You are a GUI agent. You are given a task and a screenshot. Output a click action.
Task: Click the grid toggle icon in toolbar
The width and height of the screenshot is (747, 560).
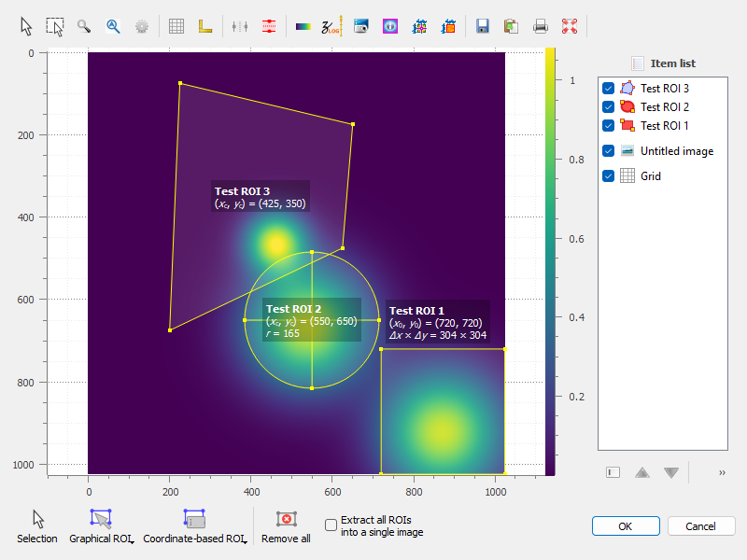(x=176, y=26)
